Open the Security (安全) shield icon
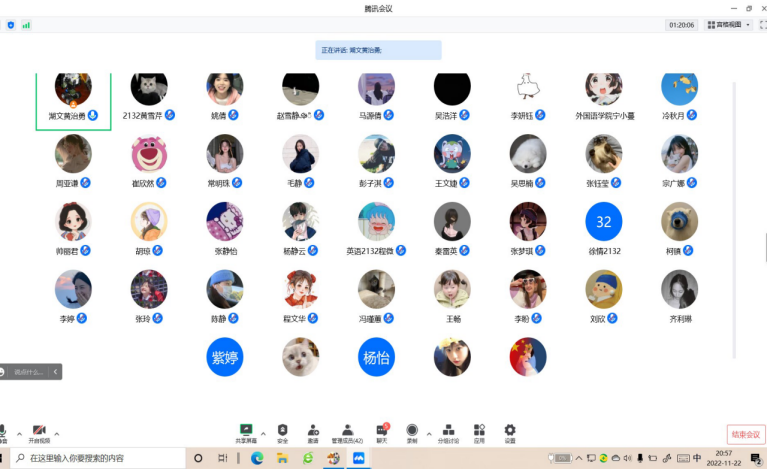Screen dimensions: 767x470 pos(283,430)
